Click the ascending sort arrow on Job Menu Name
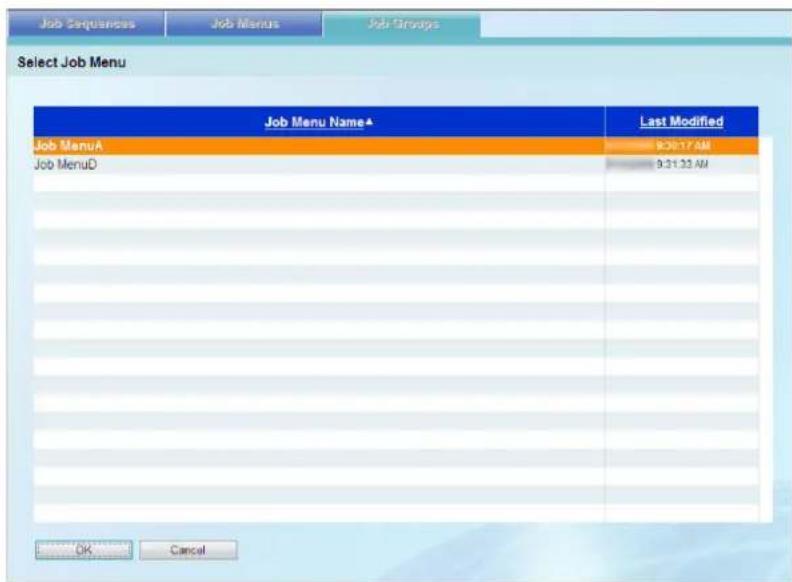This screenshot has width=792, height=582. [x=369, y=121]
